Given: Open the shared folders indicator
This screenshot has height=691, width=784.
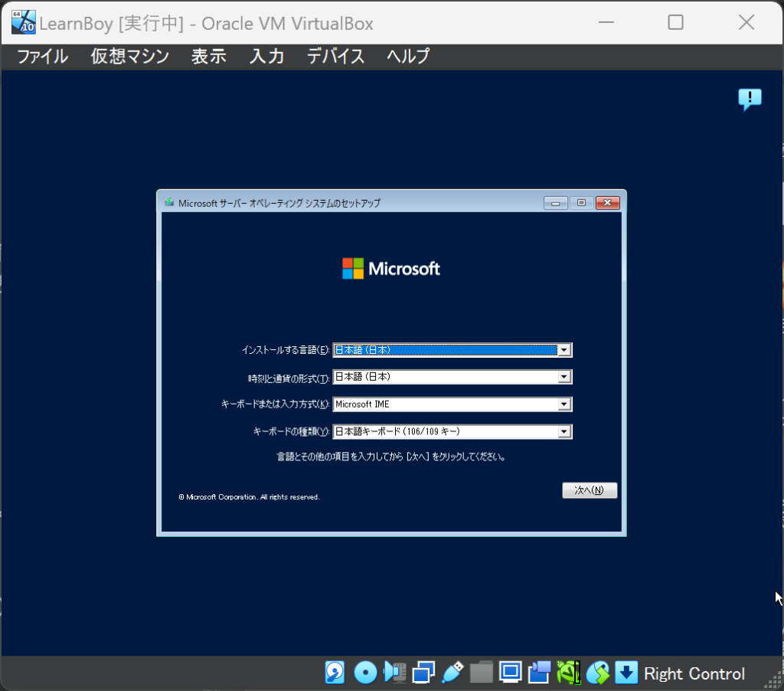Looking at the screenshot, I should (482, 673).
